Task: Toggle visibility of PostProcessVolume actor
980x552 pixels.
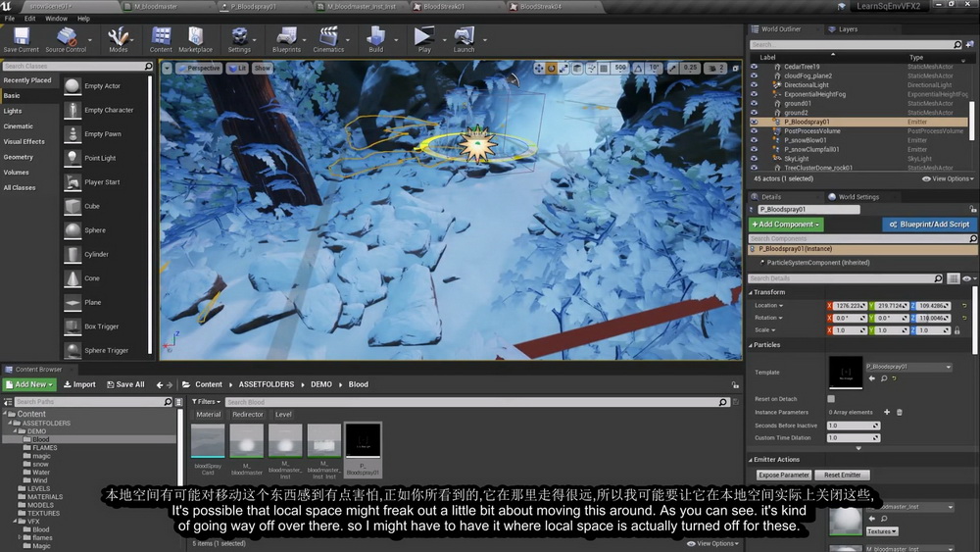Action: (755, 131)
